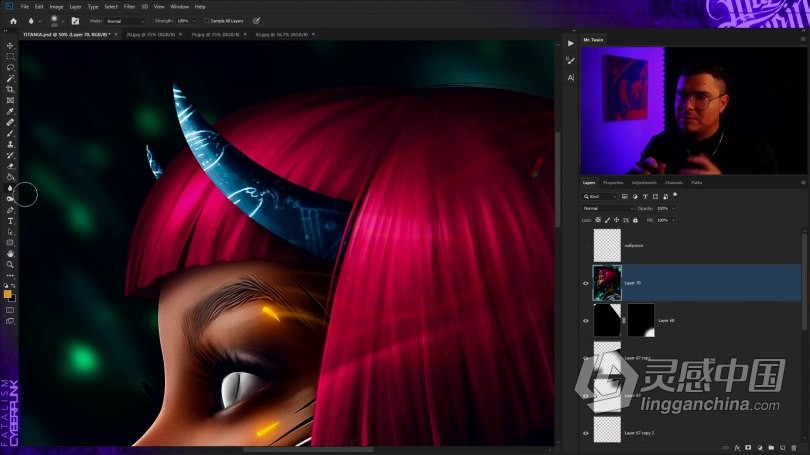The image size is (810, 455).
Task: Select the Move tool
Action: point(10,46)
